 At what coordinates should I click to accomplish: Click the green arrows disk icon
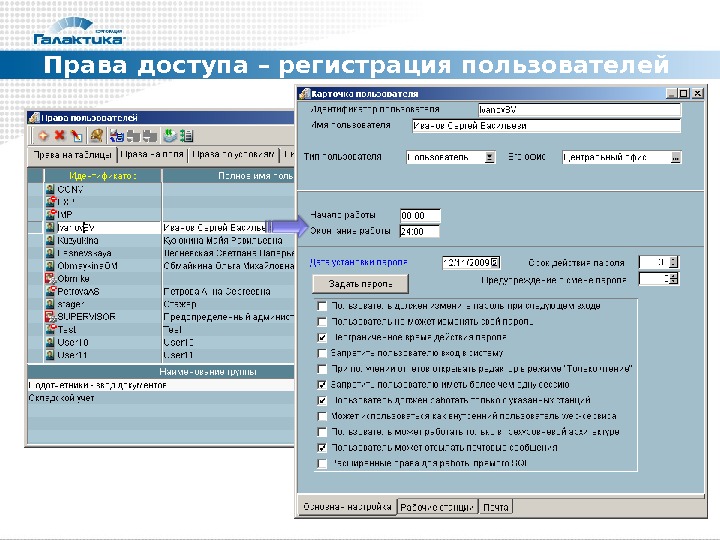[x=170, y=136]
